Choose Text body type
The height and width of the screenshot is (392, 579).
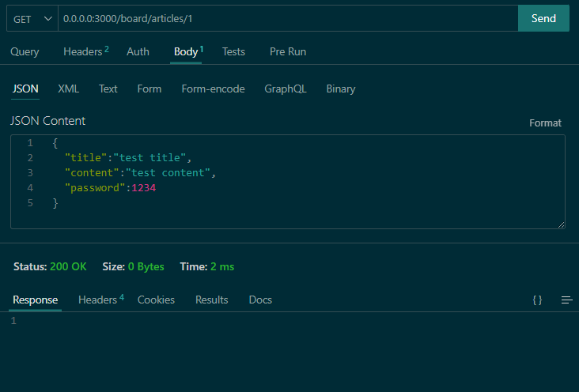108,89
